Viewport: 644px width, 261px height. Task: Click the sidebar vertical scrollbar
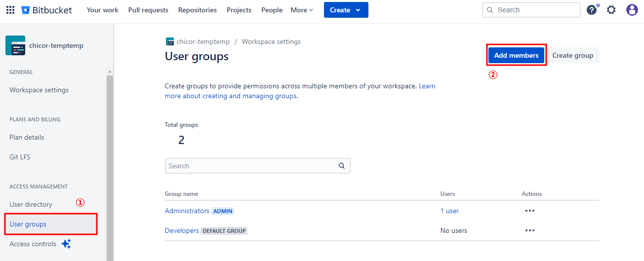110,168
